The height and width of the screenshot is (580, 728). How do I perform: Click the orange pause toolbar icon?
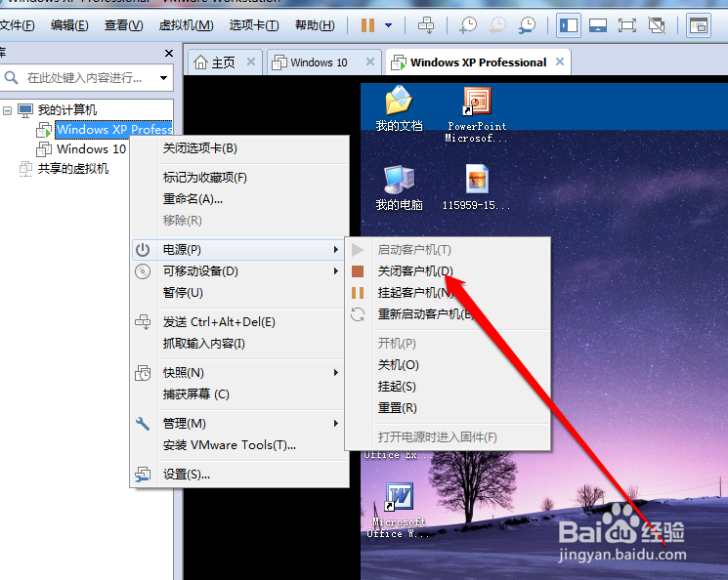[x=367, y=25]
